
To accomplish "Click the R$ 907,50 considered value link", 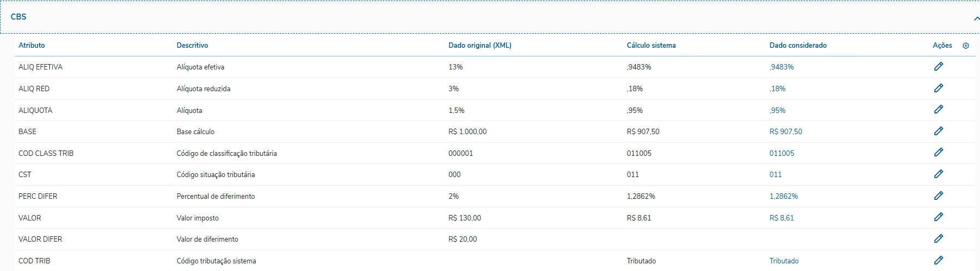I will click(785, 132).
